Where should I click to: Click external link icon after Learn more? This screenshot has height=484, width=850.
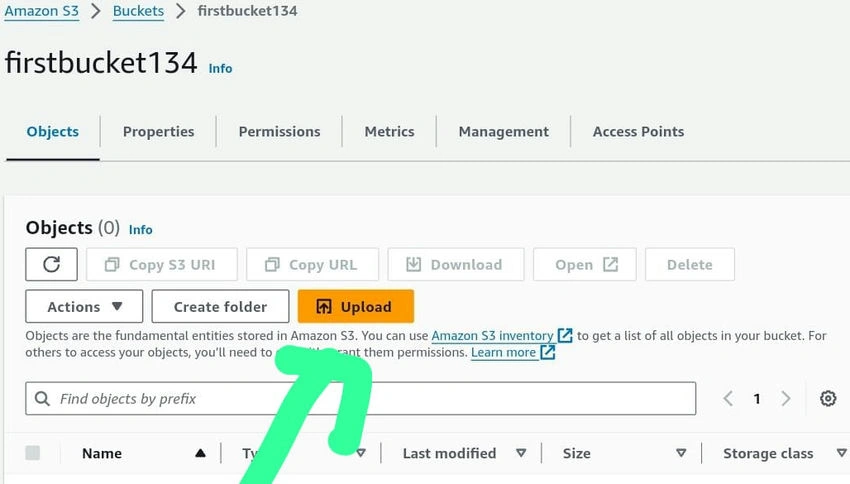pyautogui.click(x=548, y=352)
